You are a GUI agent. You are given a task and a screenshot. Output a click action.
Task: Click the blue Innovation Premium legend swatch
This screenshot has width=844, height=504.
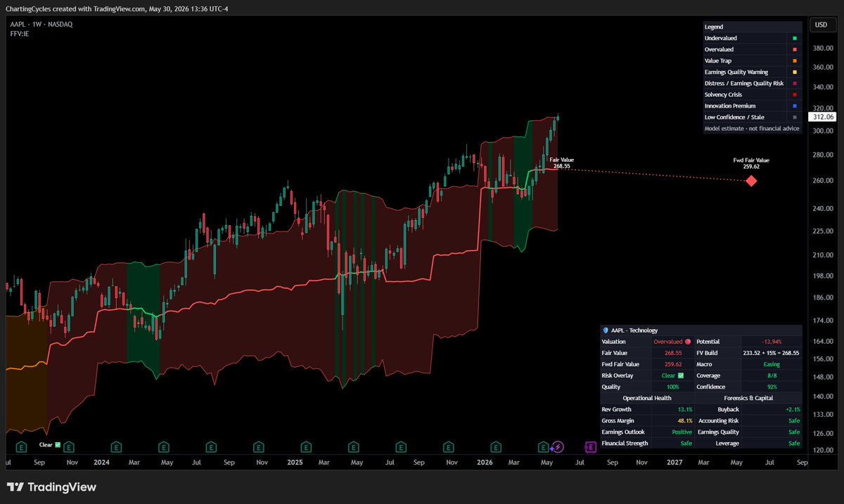tap(794, 106)
